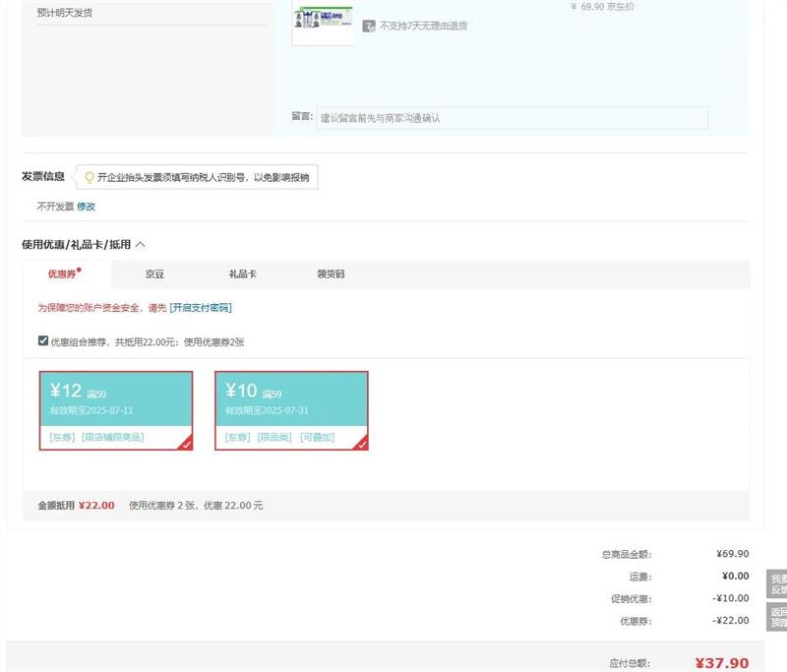The image size is (787, 672).
Task: Select the 优惠券 tab
Action: [62, 275]
